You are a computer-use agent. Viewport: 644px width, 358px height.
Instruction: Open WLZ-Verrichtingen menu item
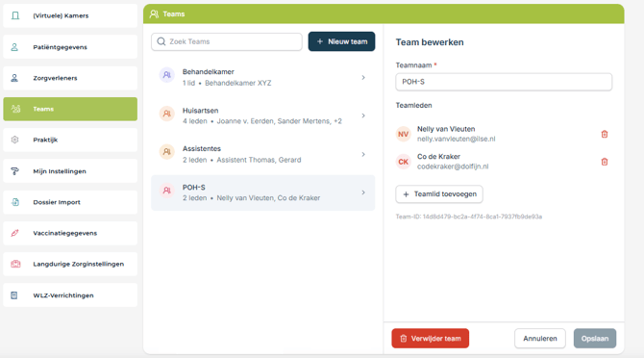point(70,295)
